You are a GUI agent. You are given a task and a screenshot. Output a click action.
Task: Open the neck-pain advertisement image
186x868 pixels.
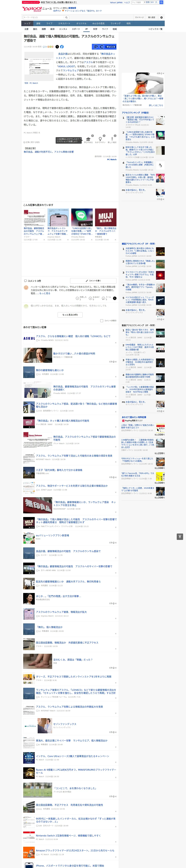point(143,83)
